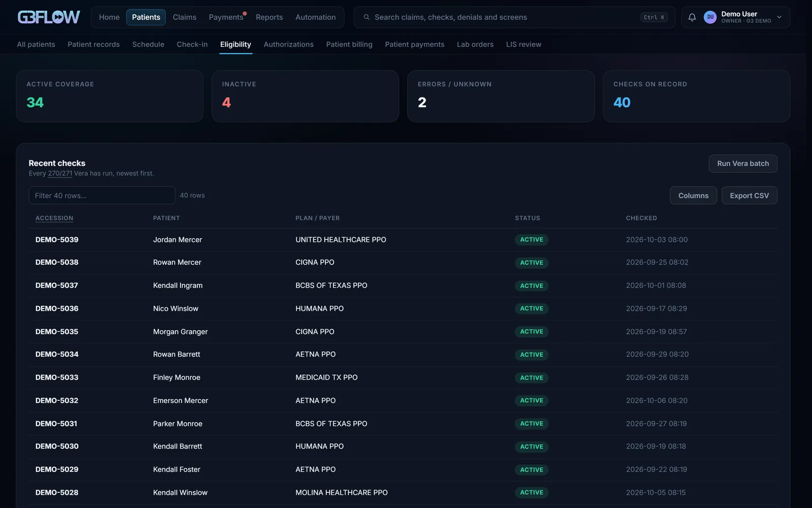Click the DU user avatar

point(710,17)
